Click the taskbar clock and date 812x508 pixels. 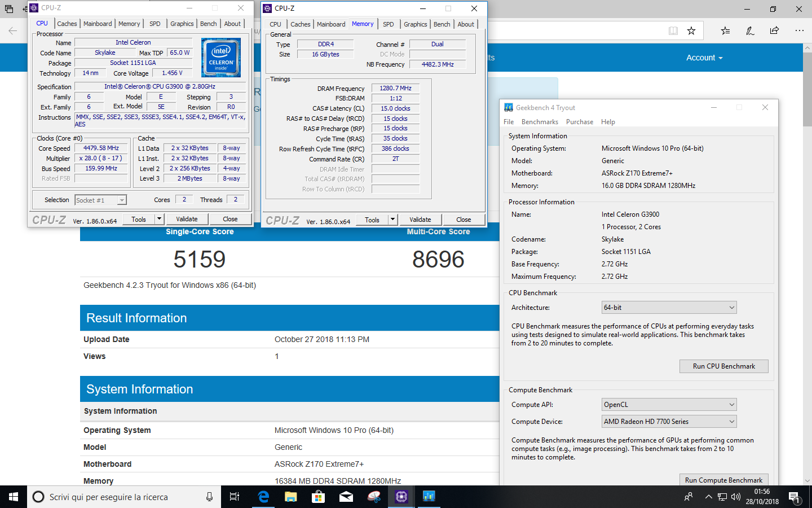click(x=762, y=497)
